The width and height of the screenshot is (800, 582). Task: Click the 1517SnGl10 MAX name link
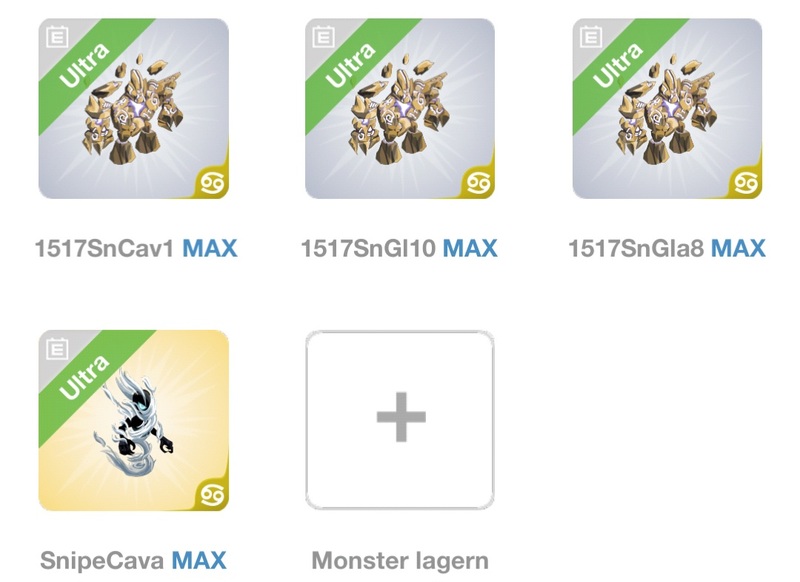[399, 248]
